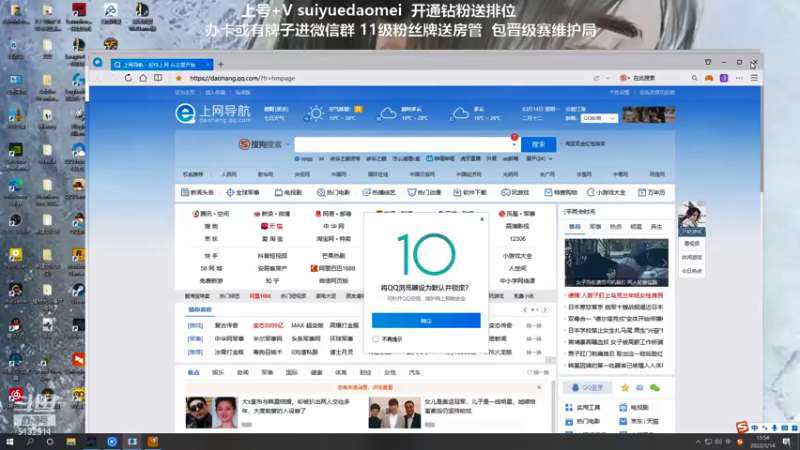800x450 pixels.
Task: Open the WeChat icon beside QQ登录
Action: 655,388
